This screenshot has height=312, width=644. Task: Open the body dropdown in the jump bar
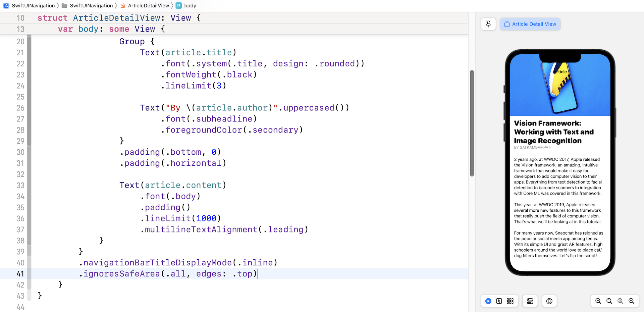tap(191, 5)
